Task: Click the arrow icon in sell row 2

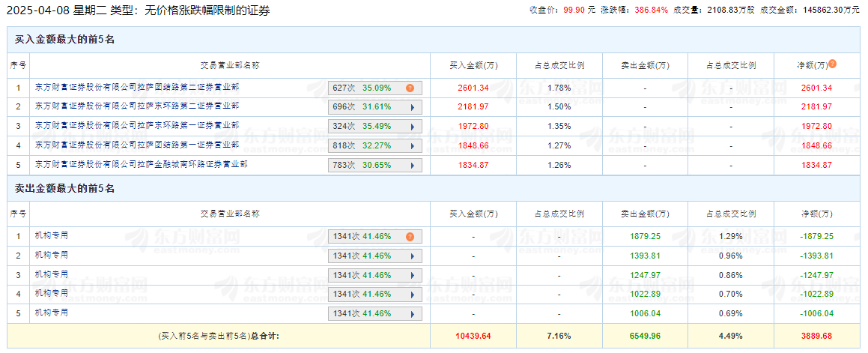Action: pyautogui.click(x=412, y=256)
